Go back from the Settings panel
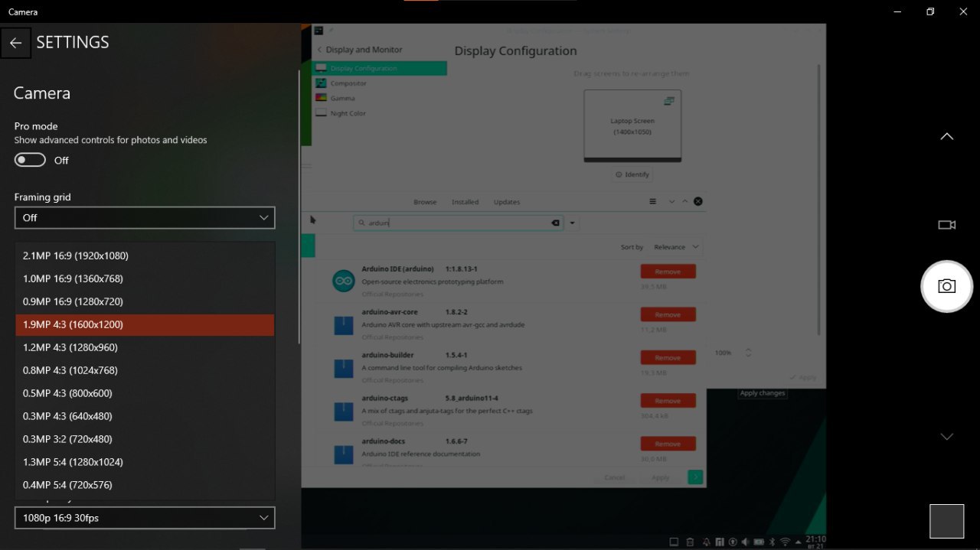 click(15, 43)
